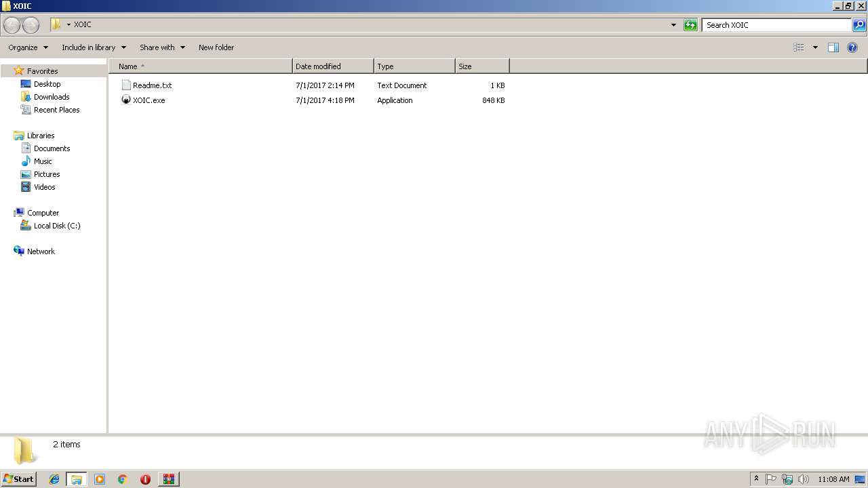This screenshot has height=488, width=868.
Task: Open the view options dropdown arrow
Action: (815, 47)
